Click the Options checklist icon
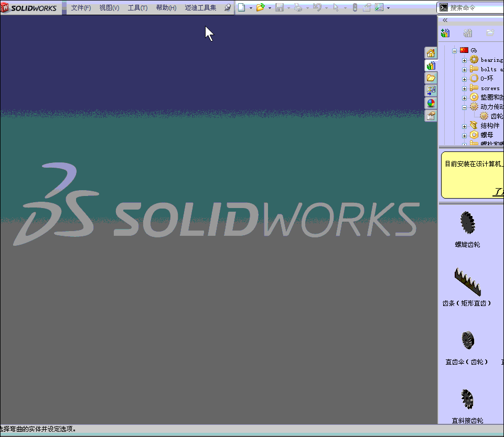 (x=379, y=7)
